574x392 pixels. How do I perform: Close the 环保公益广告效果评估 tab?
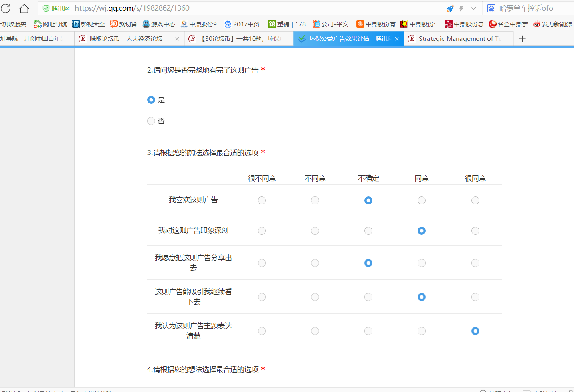(397, 39)
